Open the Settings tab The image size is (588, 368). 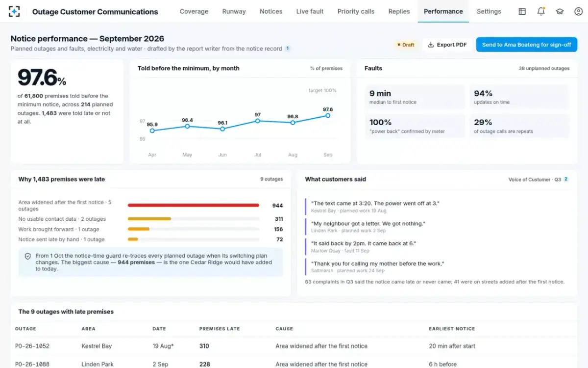click(x=489, y=11)
